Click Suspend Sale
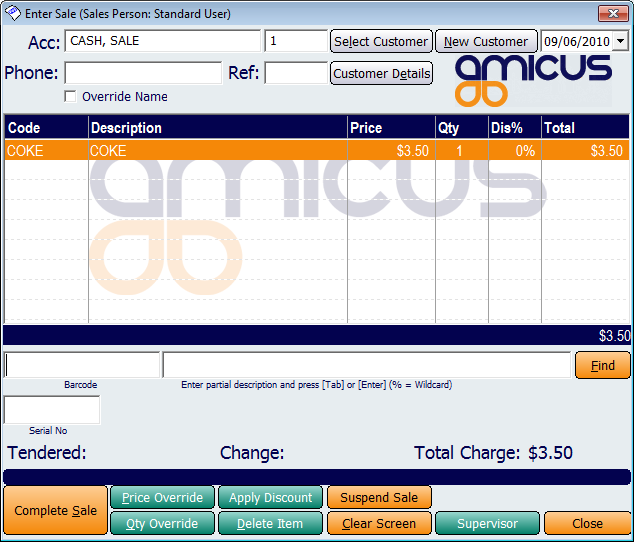This screenshot has width=634, height=542. [x=379, y=498]
